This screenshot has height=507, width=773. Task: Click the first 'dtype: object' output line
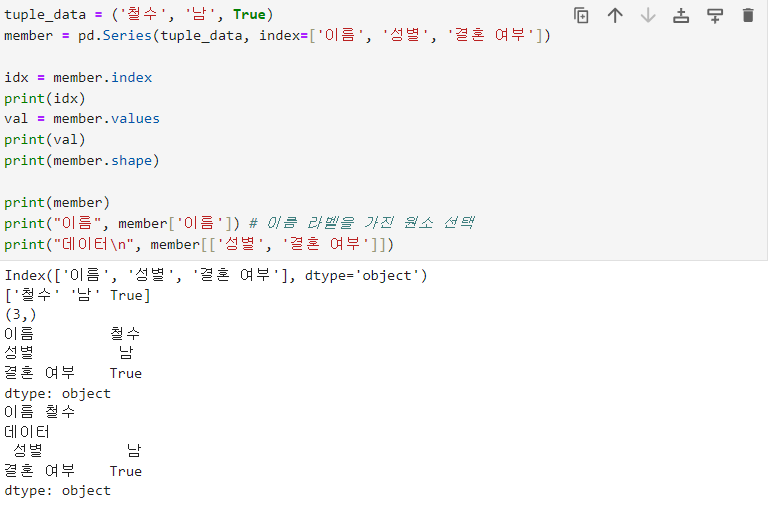click(x=58, y=394)
